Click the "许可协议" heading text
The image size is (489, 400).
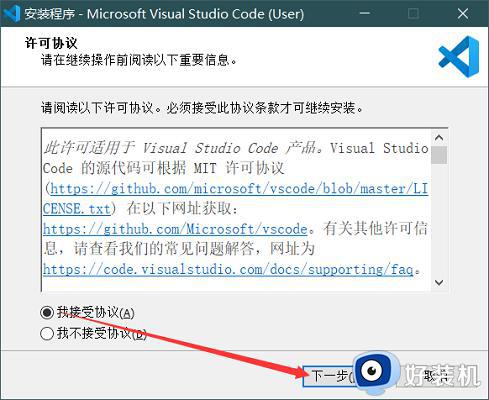point(51,43)
